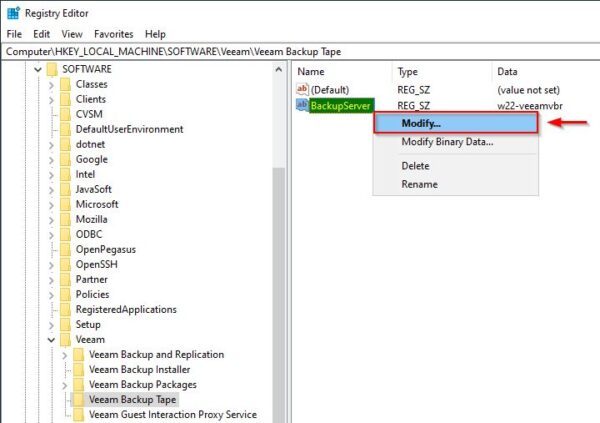
Task: Select the DefaultUserEnvironment folder icon
Action: pos(65,129)
